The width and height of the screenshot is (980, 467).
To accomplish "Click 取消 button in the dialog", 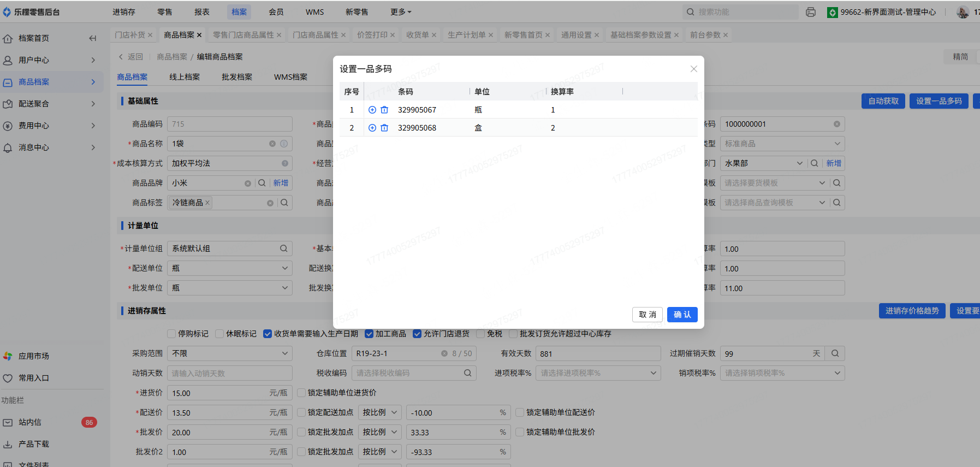I will pos(648,315).
